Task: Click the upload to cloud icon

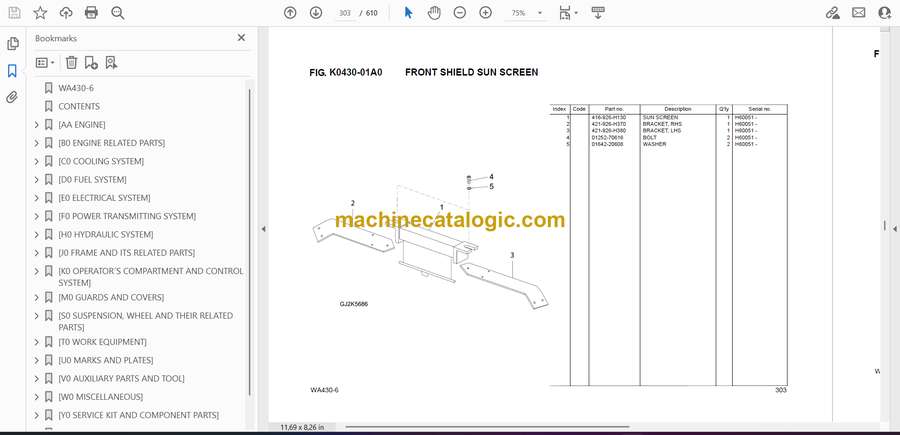Action: tap(66, 13)
